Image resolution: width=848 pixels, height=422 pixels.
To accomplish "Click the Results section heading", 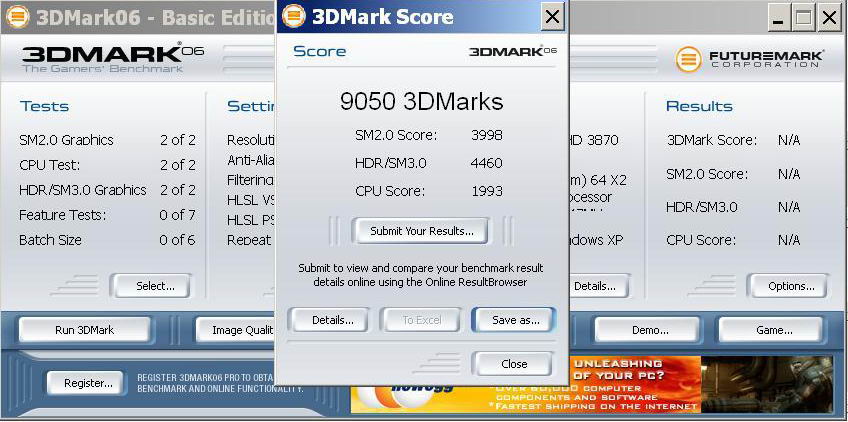I will pyautogui.click(x=699, y=106).
